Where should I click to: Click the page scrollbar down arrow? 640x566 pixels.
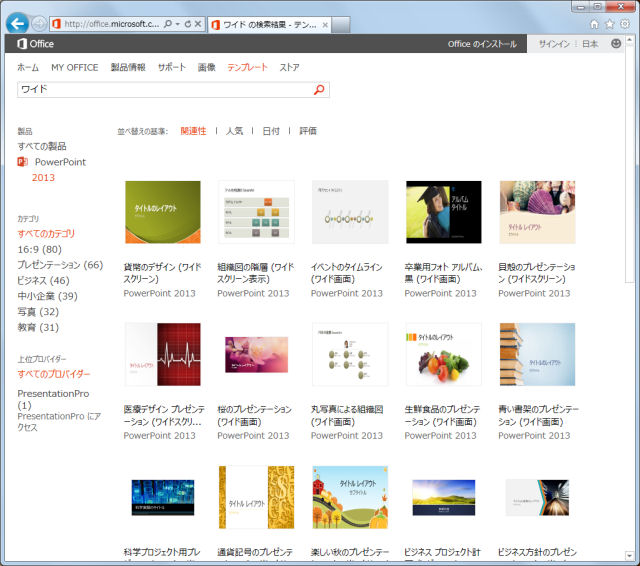click(x=629, y=556)
